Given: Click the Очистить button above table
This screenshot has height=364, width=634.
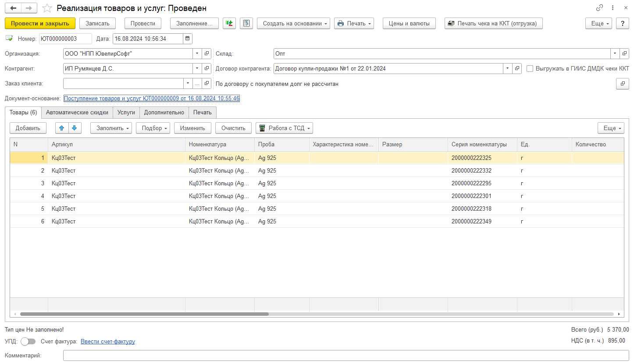Looking at the screenshot, I should point(233,128).
